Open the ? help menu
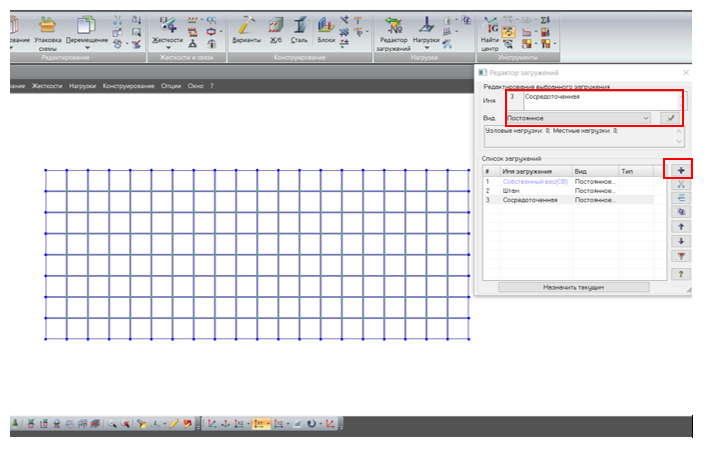The height and width of the screenshot is (452, 709). tap(212, 86)
